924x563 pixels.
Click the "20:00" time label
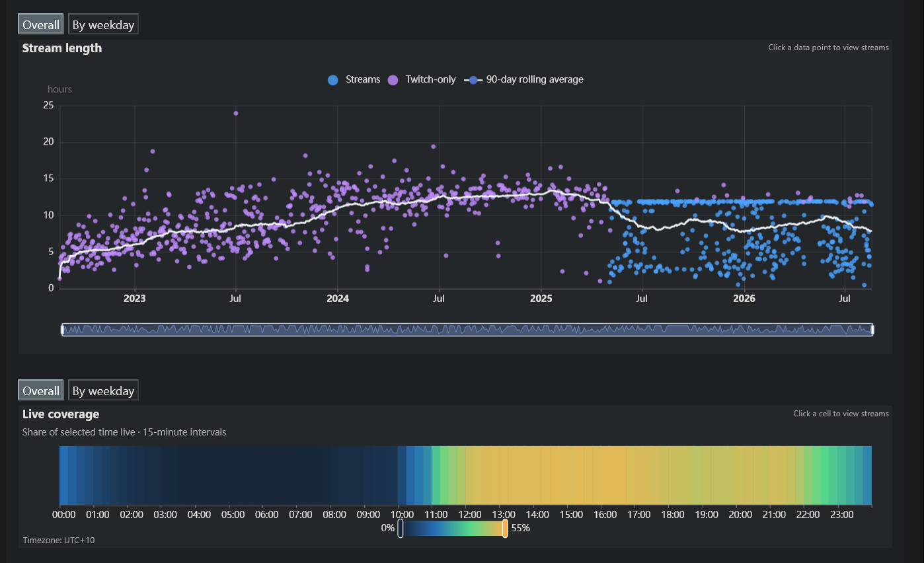point(741,515)
